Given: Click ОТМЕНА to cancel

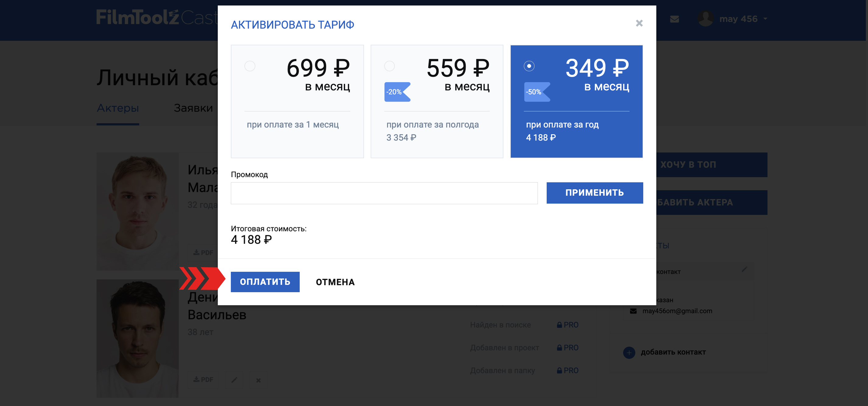Looking at the screenshot, I should click(335, 282).
